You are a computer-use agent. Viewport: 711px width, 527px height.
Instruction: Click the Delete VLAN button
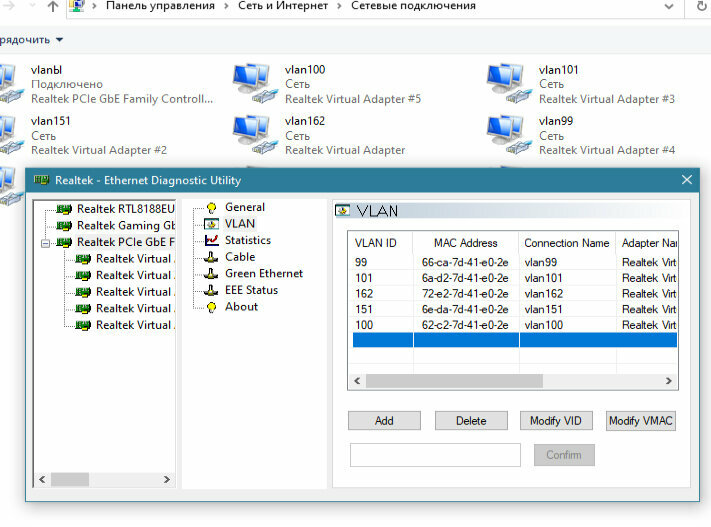[x=471, y=421]
